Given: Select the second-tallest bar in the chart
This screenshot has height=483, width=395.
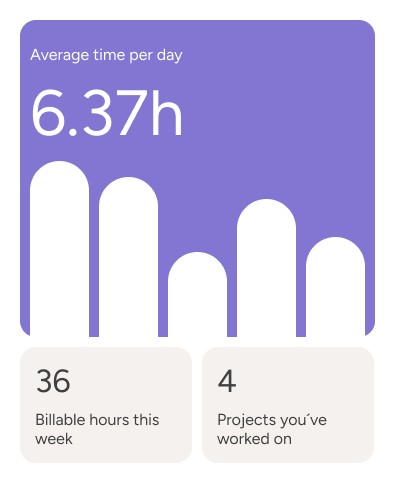Looking at the screenshot, I should click(128, 257).
